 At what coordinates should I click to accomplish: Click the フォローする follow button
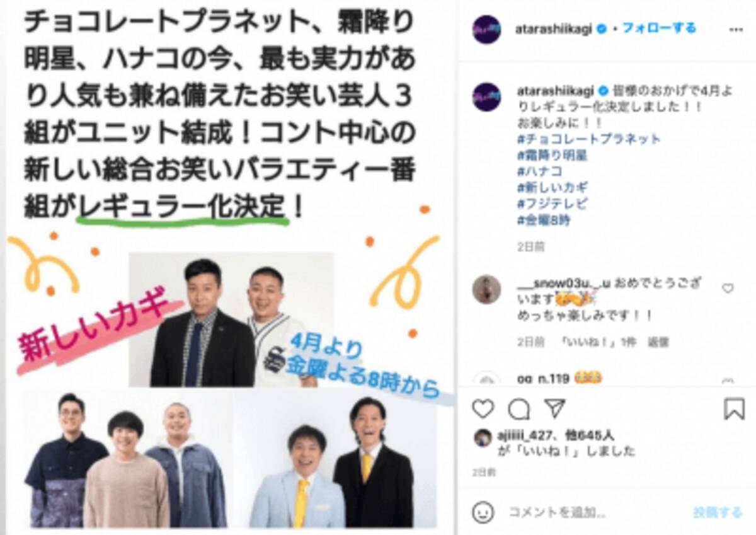pyautogui.click(x=659, y=28)
